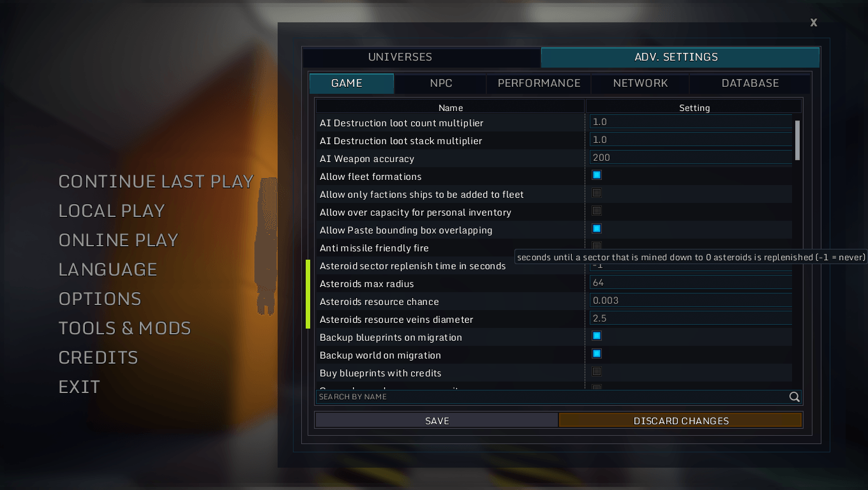868x490 pixels.
Task: Untick Allow Paste bounding box overlapping
Action: (597, 228)
